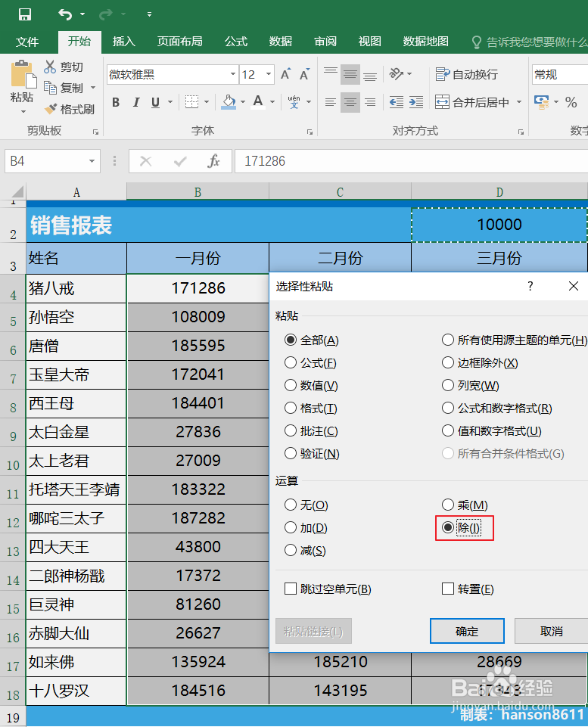Align text right
Screen dimensions: 588x727
(370, 102)
